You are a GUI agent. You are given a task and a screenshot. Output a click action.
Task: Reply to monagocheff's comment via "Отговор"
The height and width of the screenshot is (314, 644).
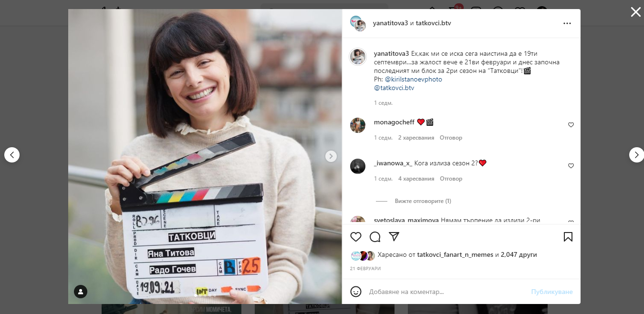pos(451,138)
